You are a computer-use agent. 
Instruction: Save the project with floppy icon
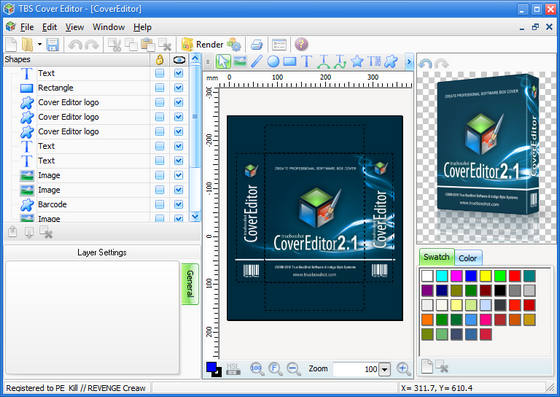[52, 45]
